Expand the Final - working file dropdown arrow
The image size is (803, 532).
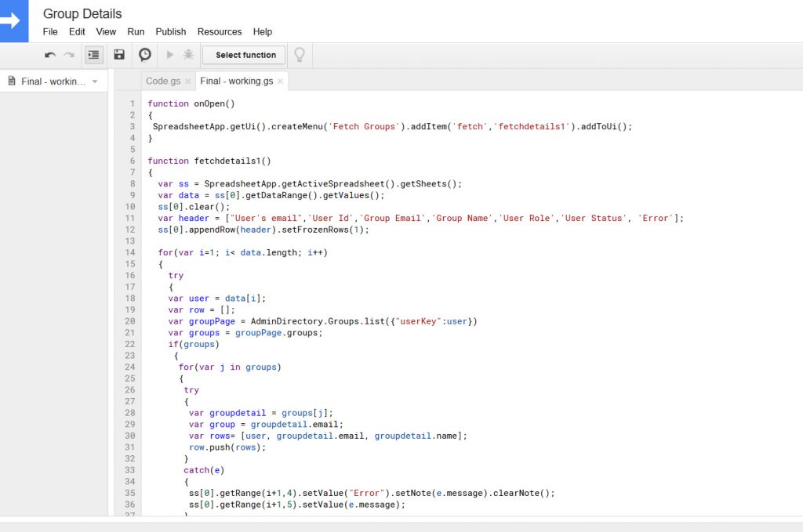pyautogui.click(x=95, y=81)
